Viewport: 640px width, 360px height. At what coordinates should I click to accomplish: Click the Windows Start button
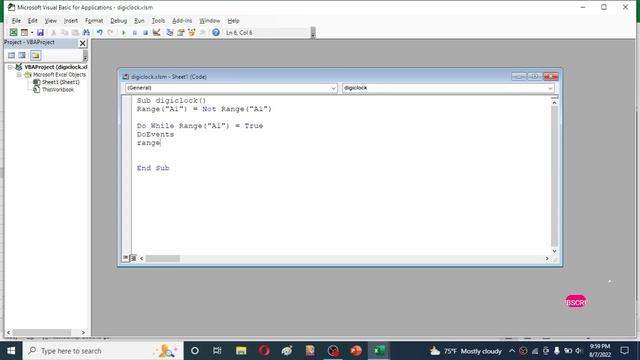point(11,351)
